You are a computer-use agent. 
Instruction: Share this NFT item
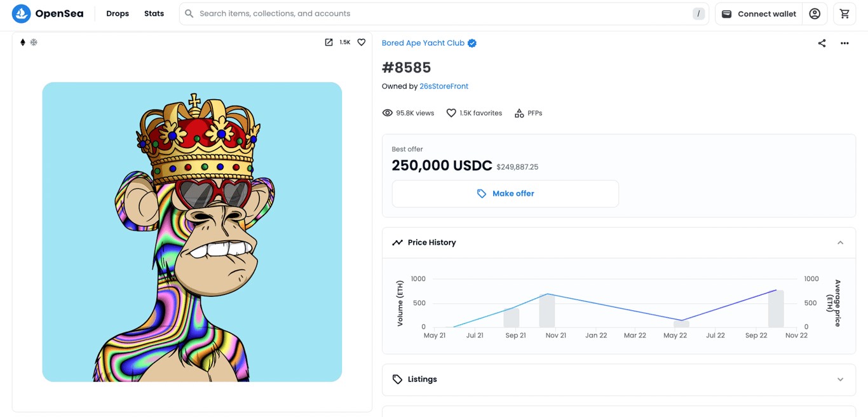coord(822,43)
